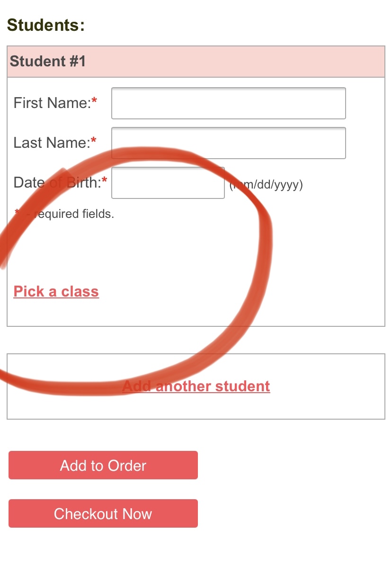Click the Students: section heading

click(x=46, y=25)
